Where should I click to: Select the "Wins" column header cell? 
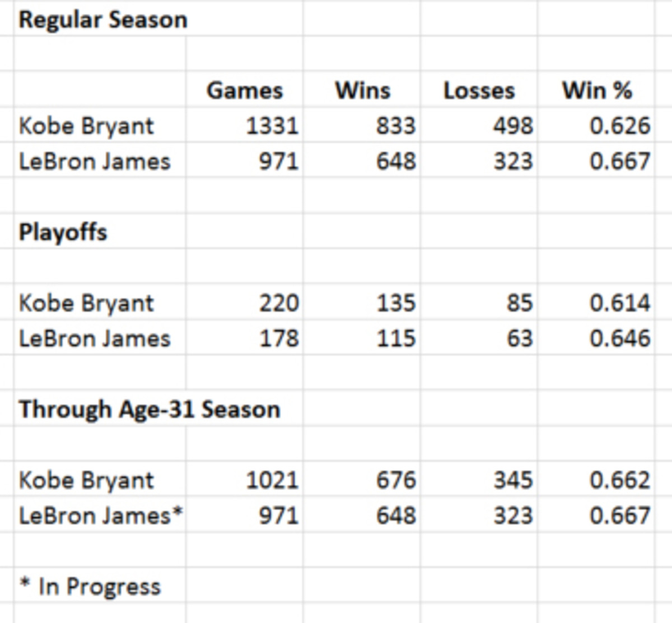point(362,91)
